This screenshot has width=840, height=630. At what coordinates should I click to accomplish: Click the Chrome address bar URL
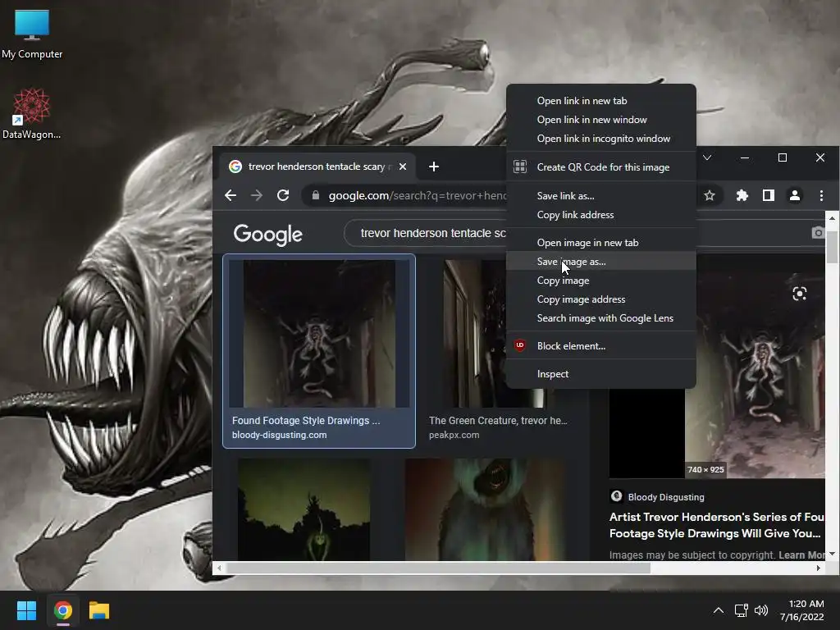(x=417, y=195)
